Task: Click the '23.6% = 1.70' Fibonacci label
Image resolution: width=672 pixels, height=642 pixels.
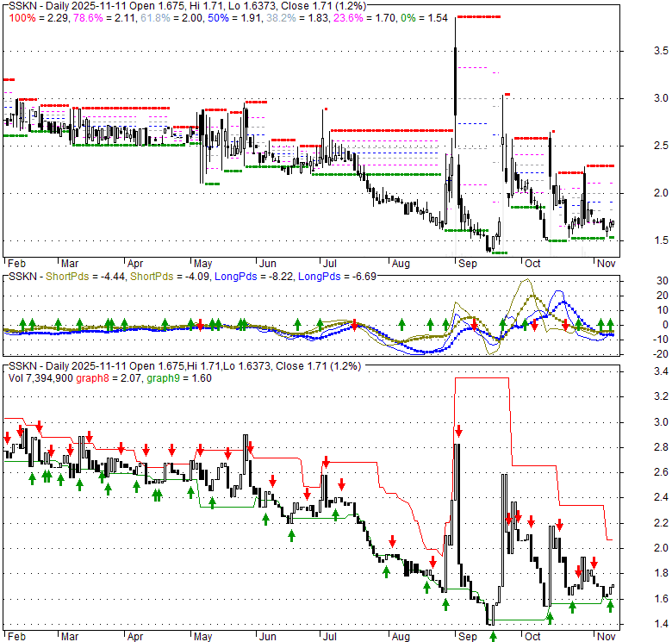Action: pos(364,18)
